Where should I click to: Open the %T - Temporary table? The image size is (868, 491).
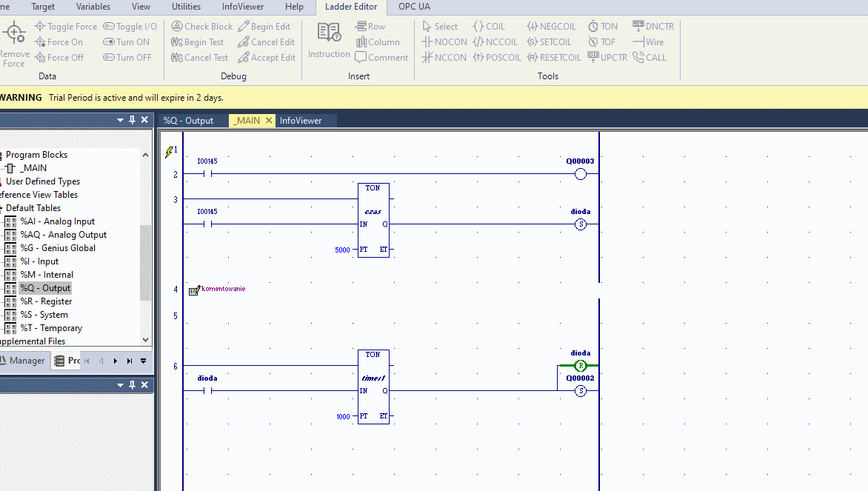(x=51, y=327)
